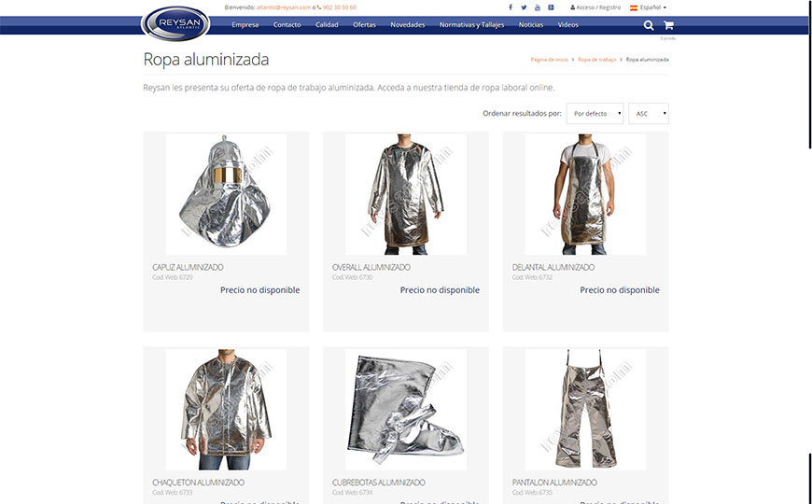Click the 'Cod. Web: 6730' text
Screen dimensions: 812x504
tap(352, 277)
